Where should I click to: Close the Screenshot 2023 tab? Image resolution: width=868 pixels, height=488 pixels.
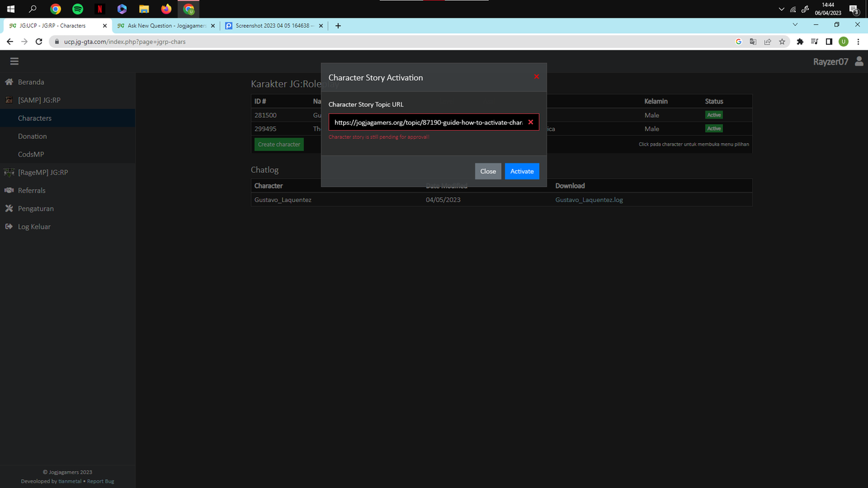(321, 26)
